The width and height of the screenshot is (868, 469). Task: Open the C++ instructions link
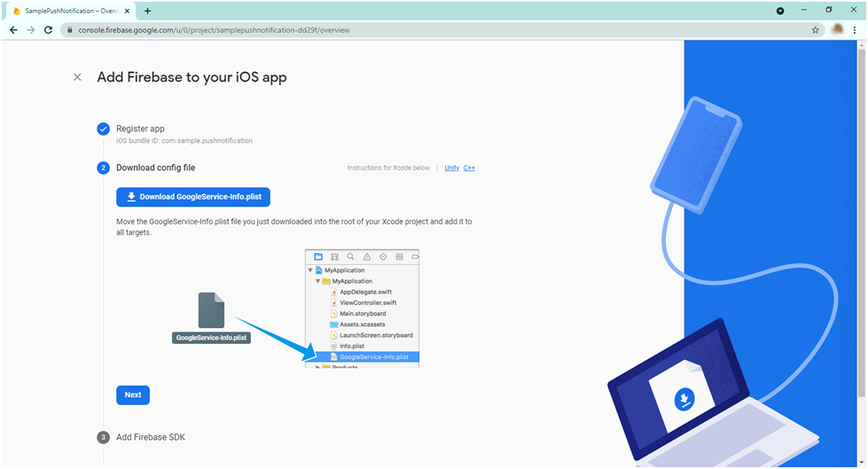click(469, 168)
